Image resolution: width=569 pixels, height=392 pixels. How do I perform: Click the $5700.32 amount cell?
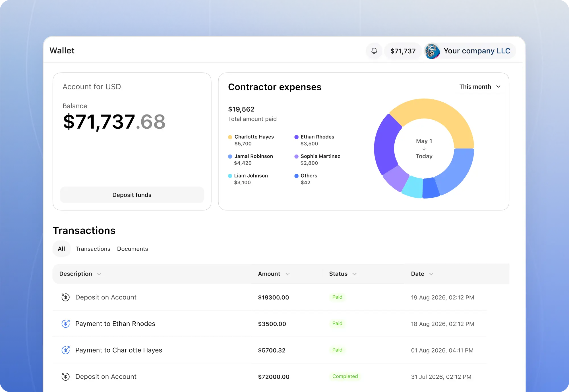pyautogui.click(x=272, y=351)
